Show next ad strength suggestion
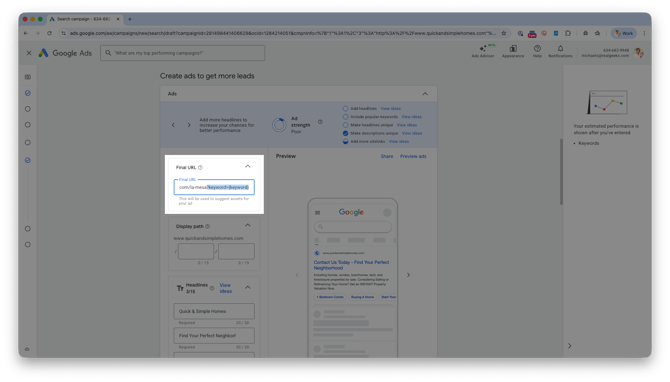 pyautogui.click(x=189, y=125)
